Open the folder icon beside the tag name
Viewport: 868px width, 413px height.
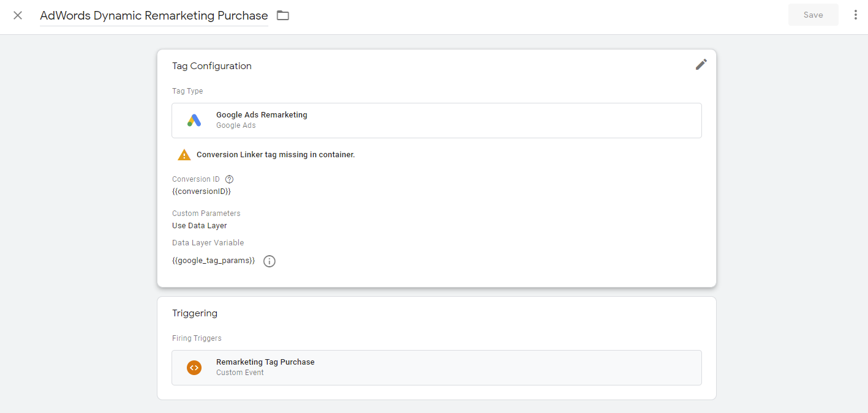pyautogui.click(x=282, y=15)
